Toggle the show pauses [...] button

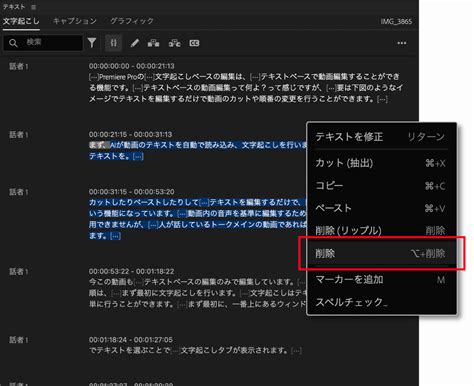pyautogui.click(x=114, y=43)
